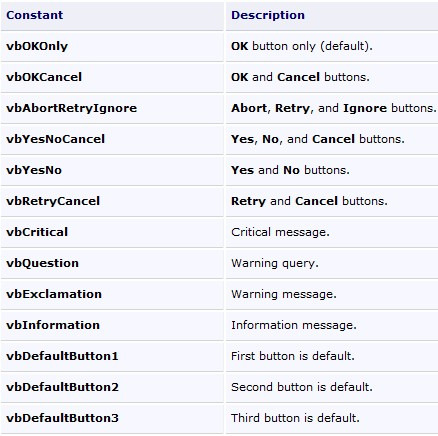Select the vbCritical constant cell

(112, 232)
